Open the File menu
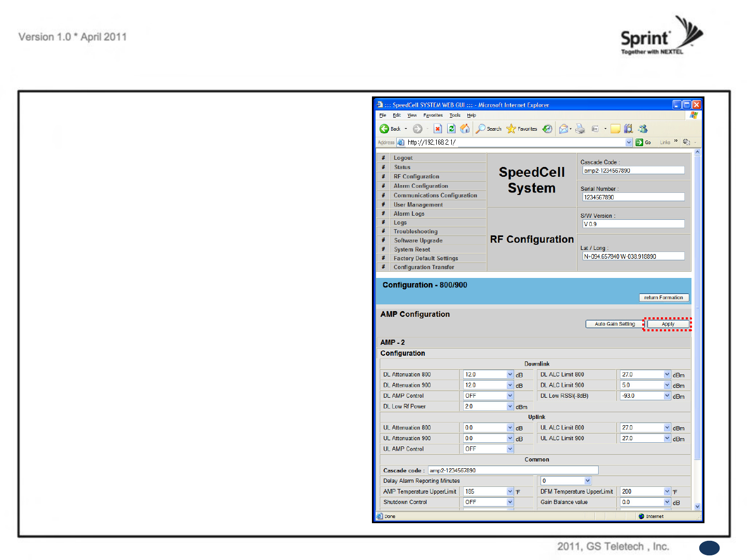The width and height of the screenshot is (747, 560). point(383,115)
